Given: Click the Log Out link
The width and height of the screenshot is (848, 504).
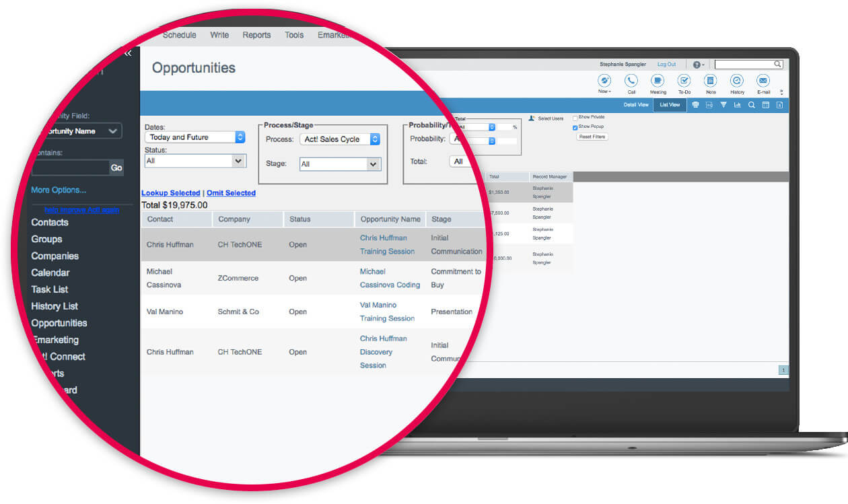Looking at the screenshot, I should click(x=667, y=65).
